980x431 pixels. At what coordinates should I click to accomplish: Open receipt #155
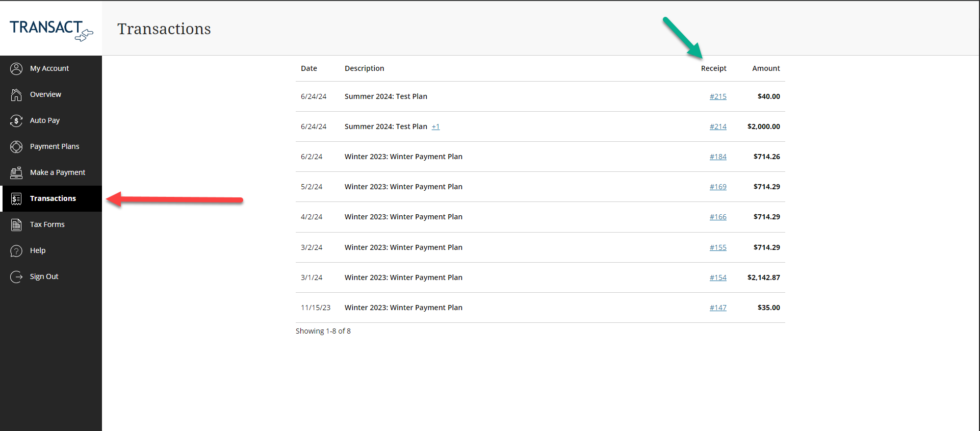pos(718,247)
